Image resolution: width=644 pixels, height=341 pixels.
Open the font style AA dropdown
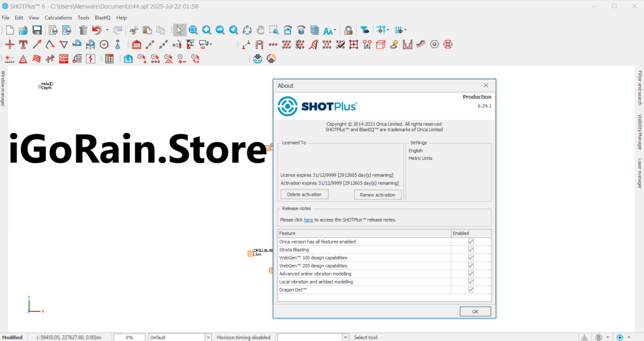click(x=335, y=30)
